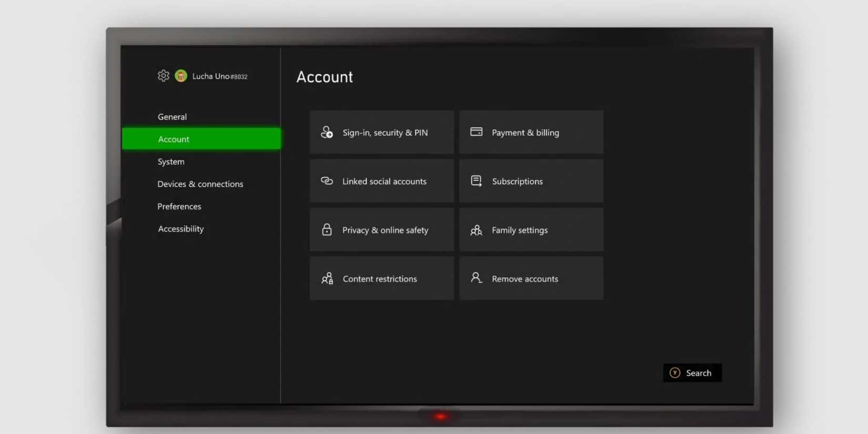The height and width of the screenshot is (434, 868).
Task: Click the Content restrictions icon
Action: pyautogui.click(x=327, y=278)
